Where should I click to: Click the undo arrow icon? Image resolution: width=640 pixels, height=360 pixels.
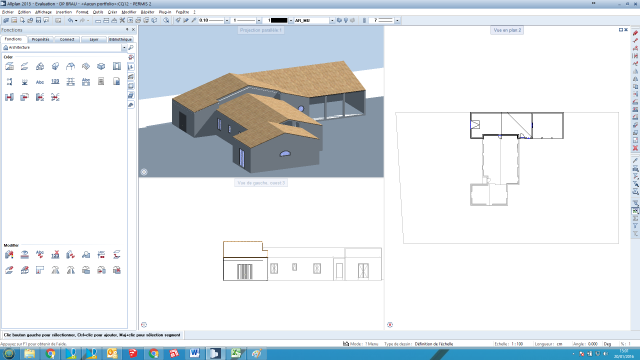70,20
